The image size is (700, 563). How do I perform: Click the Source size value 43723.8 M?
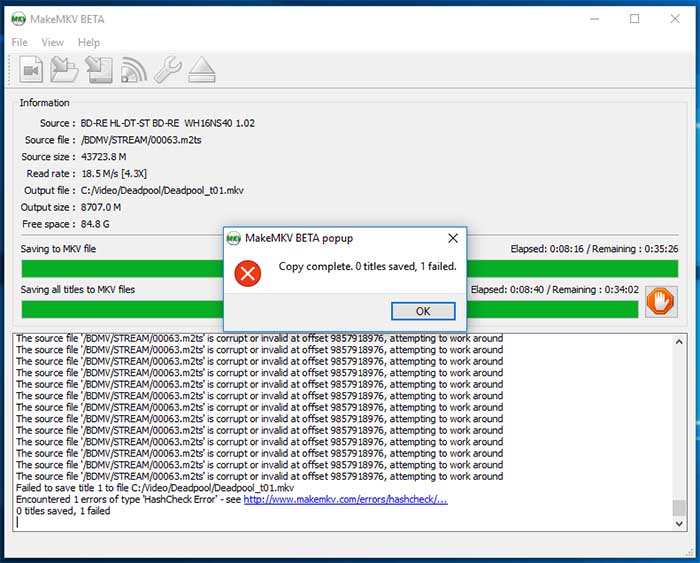coord(104,157)
